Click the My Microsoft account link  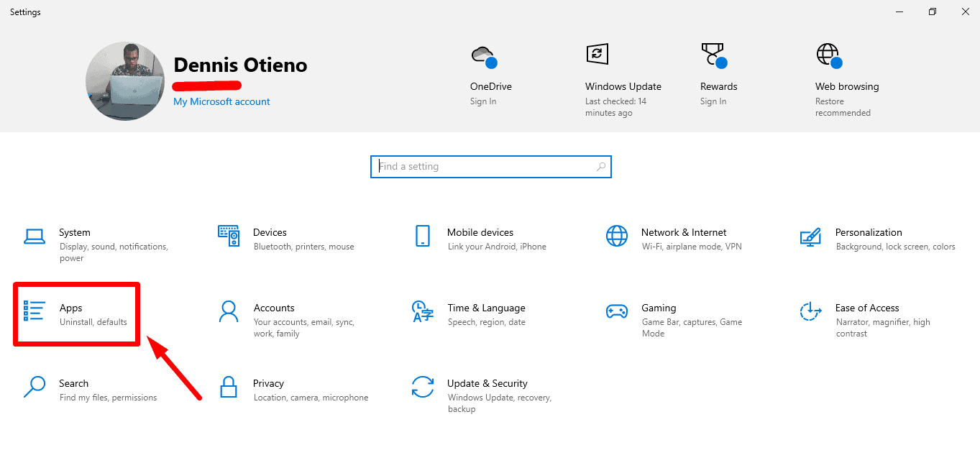point(221,101)
